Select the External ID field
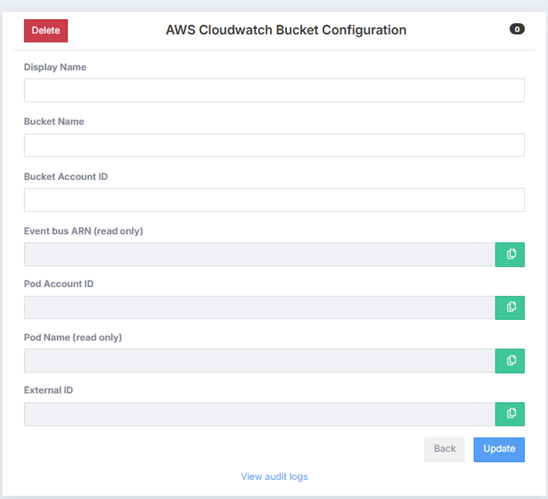The width and height of the screenshot is (548, 499). click(259, 414)
